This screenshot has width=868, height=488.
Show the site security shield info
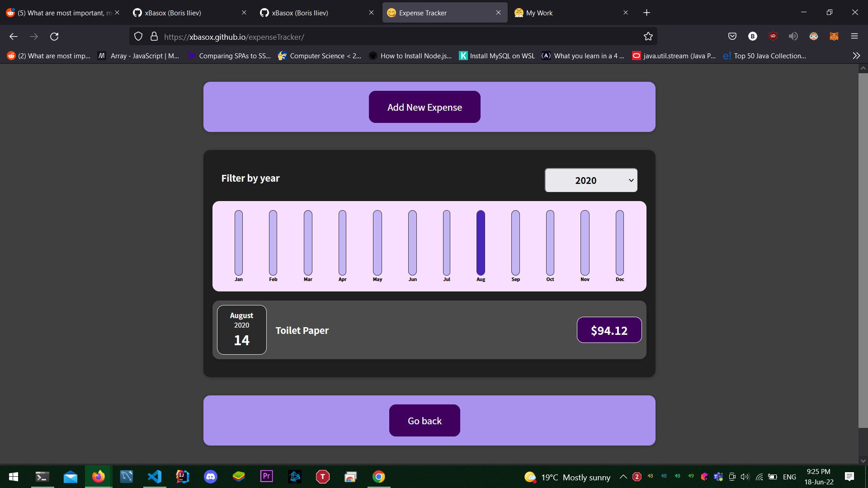tap(138, 37)
